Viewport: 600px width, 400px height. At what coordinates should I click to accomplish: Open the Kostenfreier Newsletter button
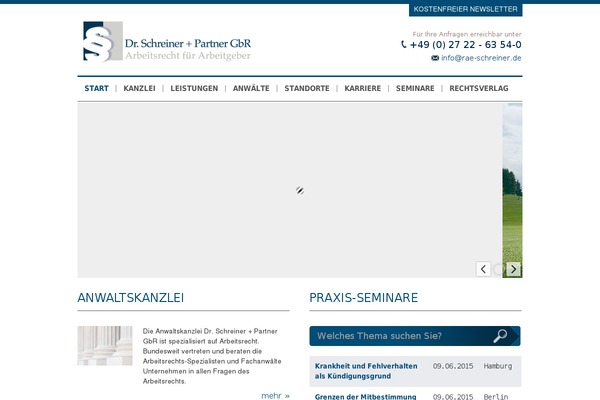pyautogui.click(x=465, y=9)
